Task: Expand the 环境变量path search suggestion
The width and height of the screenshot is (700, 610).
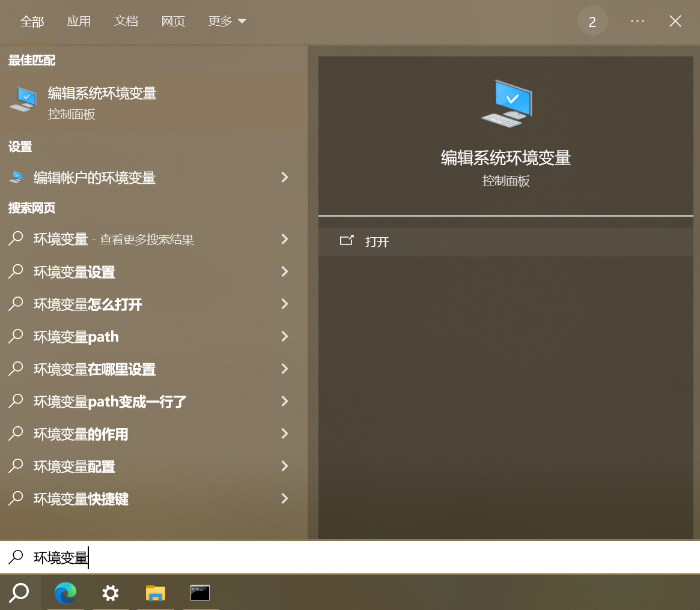Action: click(x=284, y=336)
